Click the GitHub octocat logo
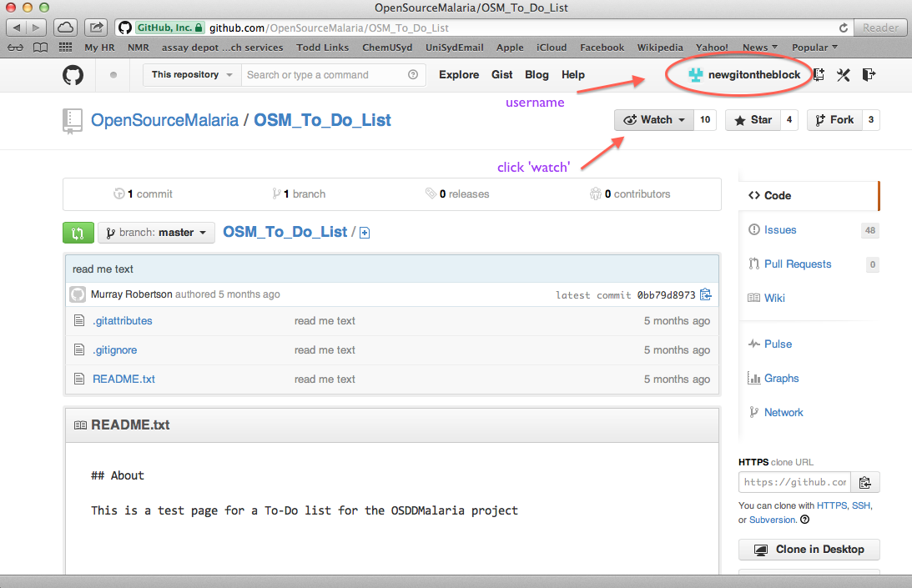The image size is (912, 588). coord(73,75)
